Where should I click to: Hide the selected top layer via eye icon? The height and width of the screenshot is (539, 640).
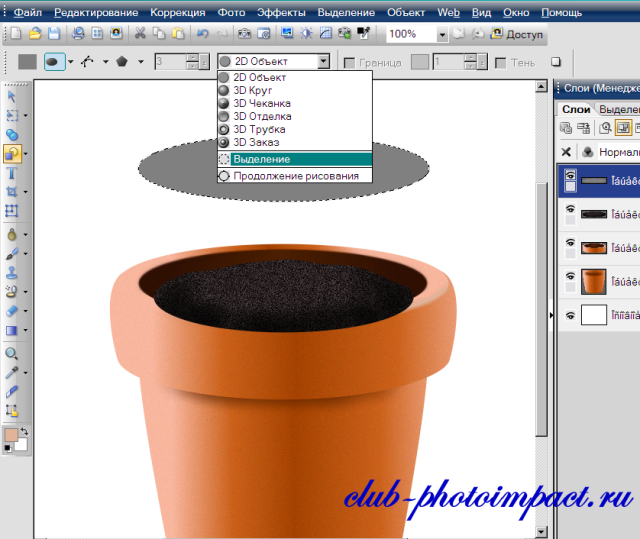point(570,175)
